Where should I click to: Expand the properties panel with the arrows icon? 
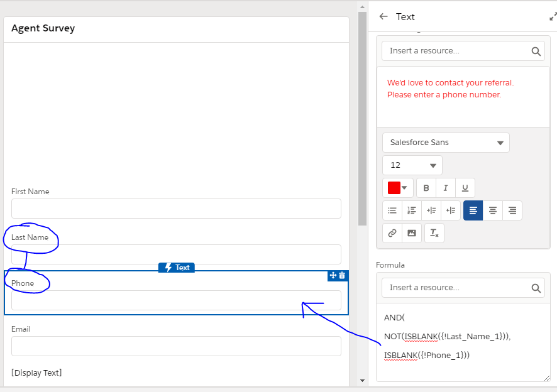click(553, 17)
